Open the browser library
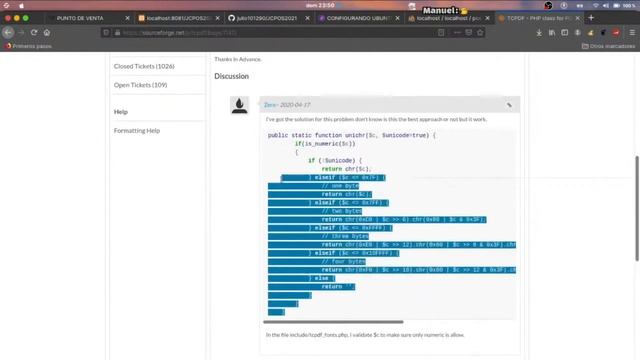Image resolution: width=640 pixels, height=360 pixels. [x=552, y=32]
